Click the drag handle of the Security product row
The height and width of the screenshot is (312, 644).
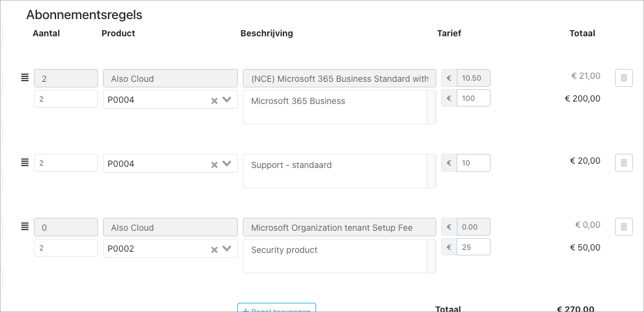pos(25,226)
